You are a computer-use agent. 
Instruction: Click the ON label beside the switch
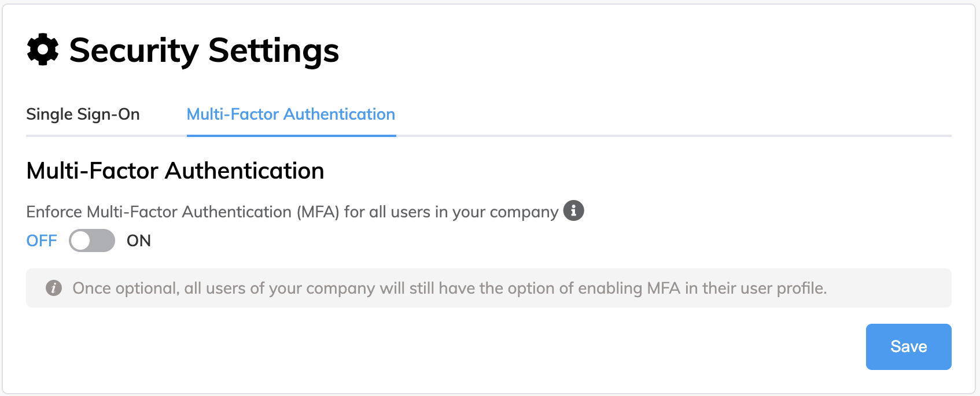[138, 240]
